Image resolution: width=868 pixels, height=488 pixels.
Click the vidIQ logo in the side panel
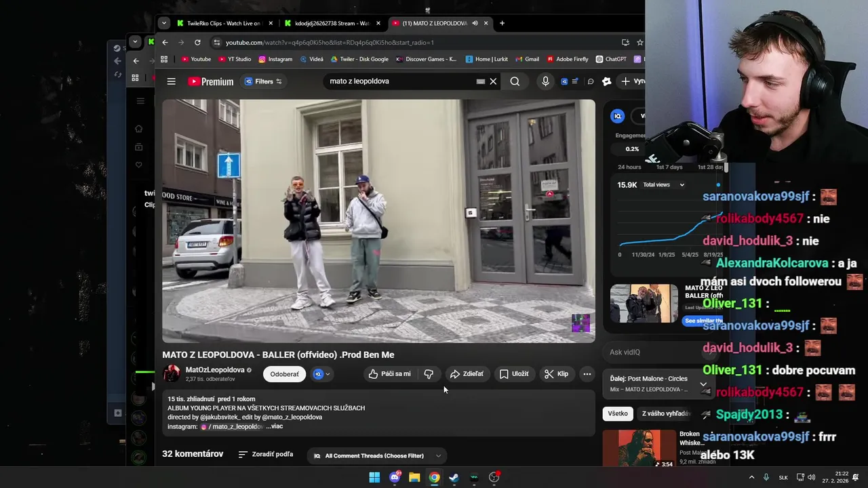pos(617,116)
